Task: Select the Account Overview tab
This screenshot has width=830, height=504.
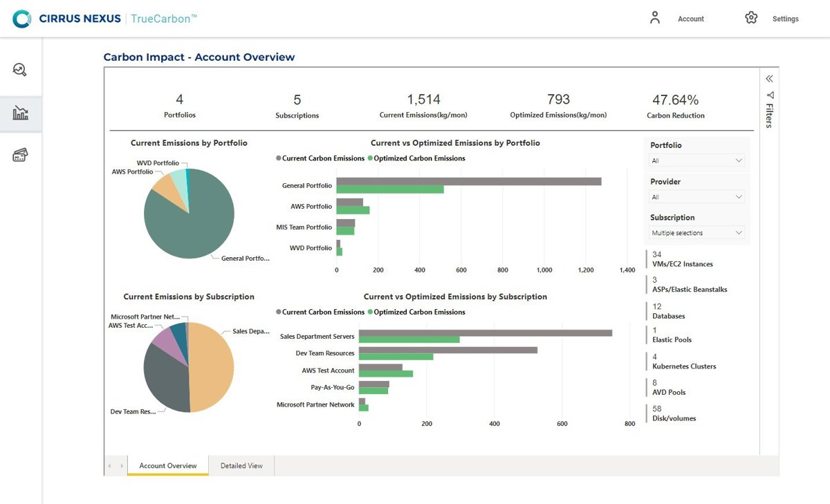Action: point(168,466)
